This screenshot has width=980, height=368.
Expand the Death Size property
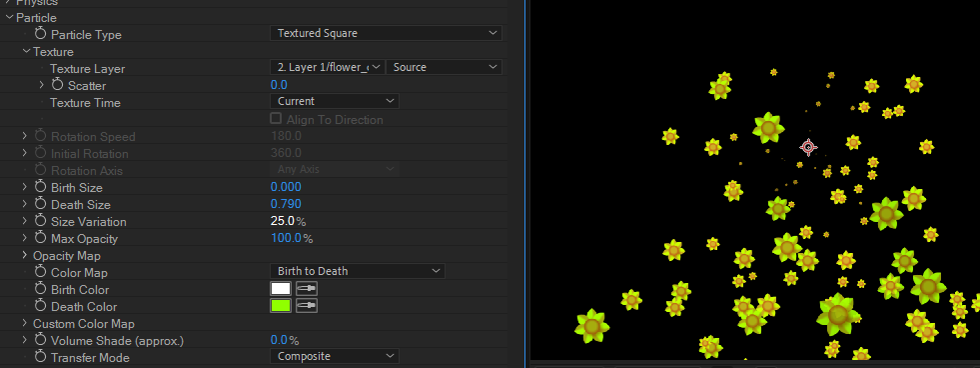point(25,204)
